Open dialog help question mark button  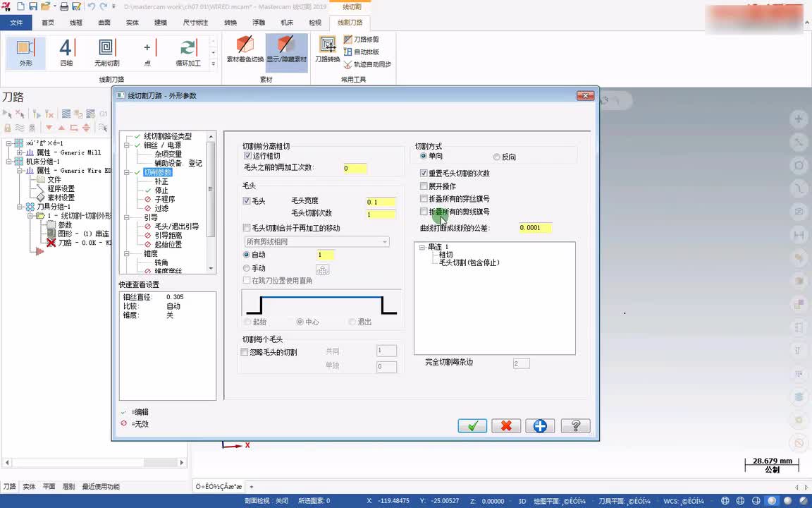[575, 426]
